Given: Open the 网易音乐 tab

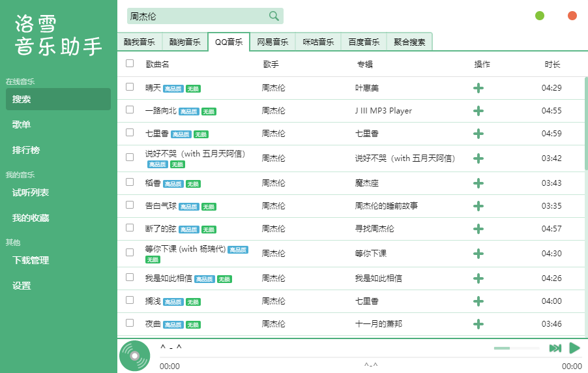Looking at the screenshot, I should coord(272,42).
